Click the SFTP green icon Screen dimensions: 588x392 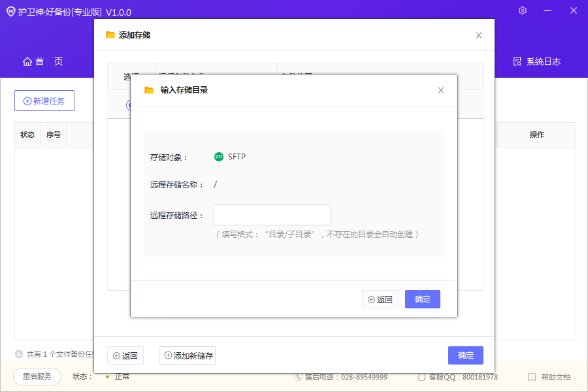[219, 157]
